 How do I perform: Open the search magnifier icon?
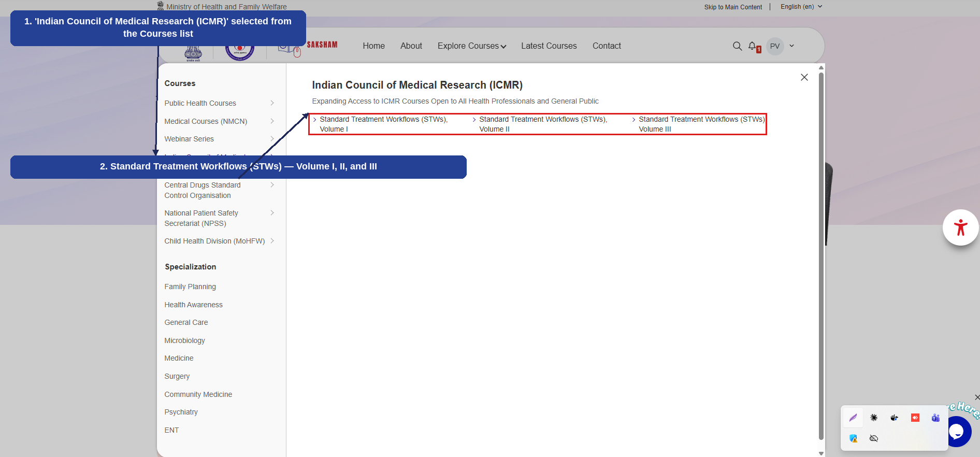(737, 46)
